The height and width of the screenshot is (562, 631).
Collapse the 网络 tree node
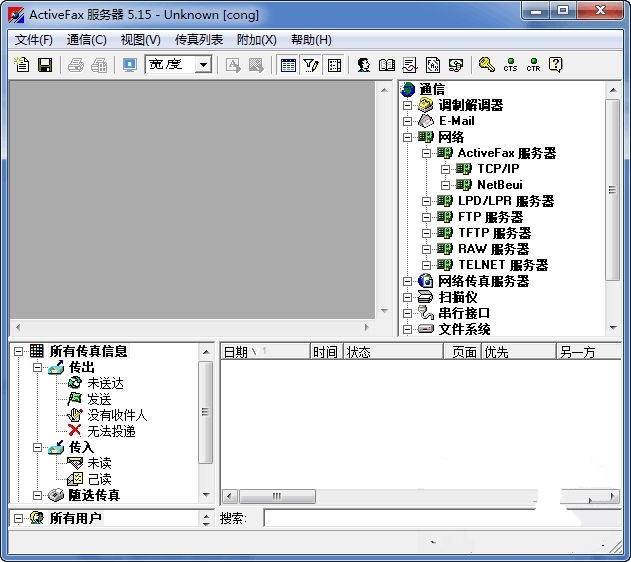407,137
